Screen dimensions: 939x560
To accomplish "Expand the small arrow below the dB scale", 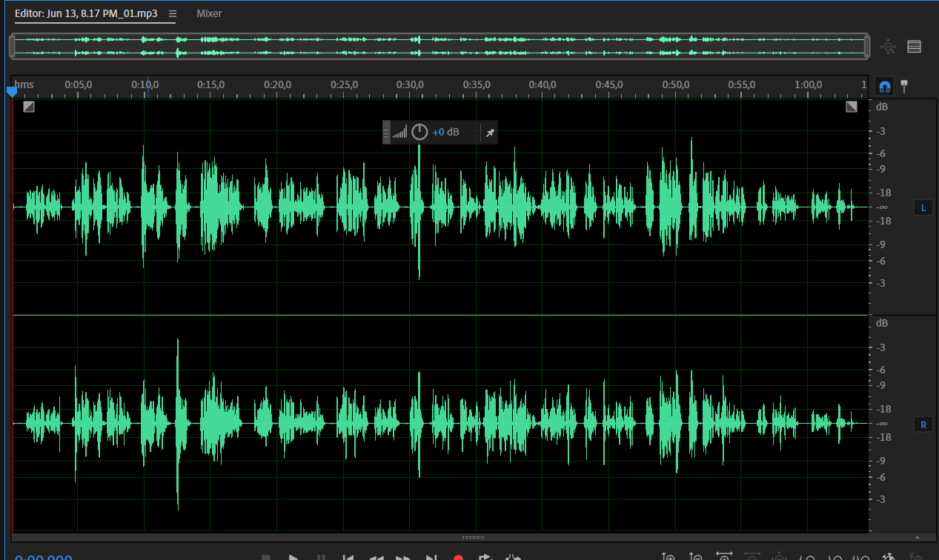I will (917, 537).
